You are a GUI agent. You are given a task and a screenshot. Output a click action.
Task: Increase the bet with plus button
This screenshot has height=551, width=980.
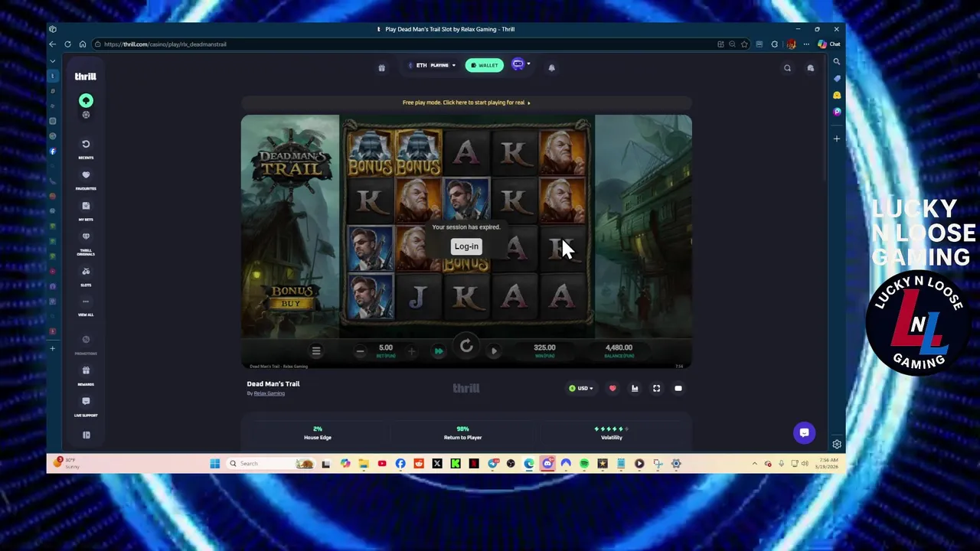click(x=411, y=351)
